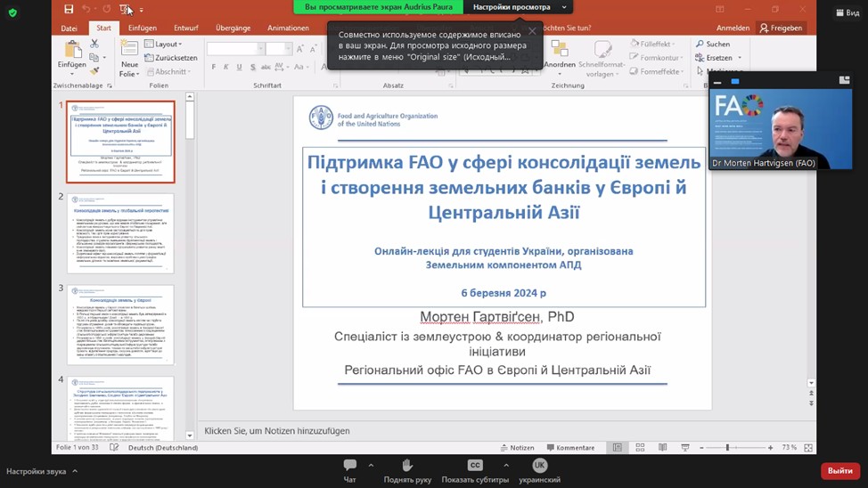Screen dimensions: 868x488
Task: Click the Save icon in PowerPoint title bar
Action: pyautogui.click(x=68, y=9)
